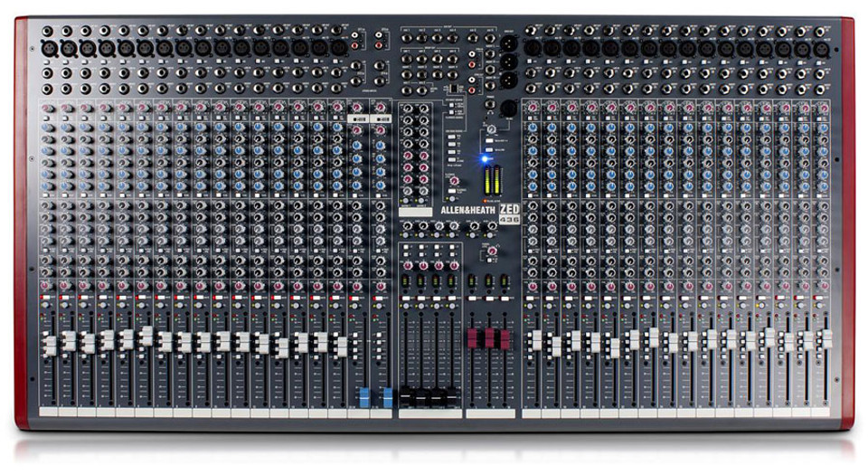Grab the second blue stereo channel fader
Viewport: 868px width, 475px height.
point(388,397)
